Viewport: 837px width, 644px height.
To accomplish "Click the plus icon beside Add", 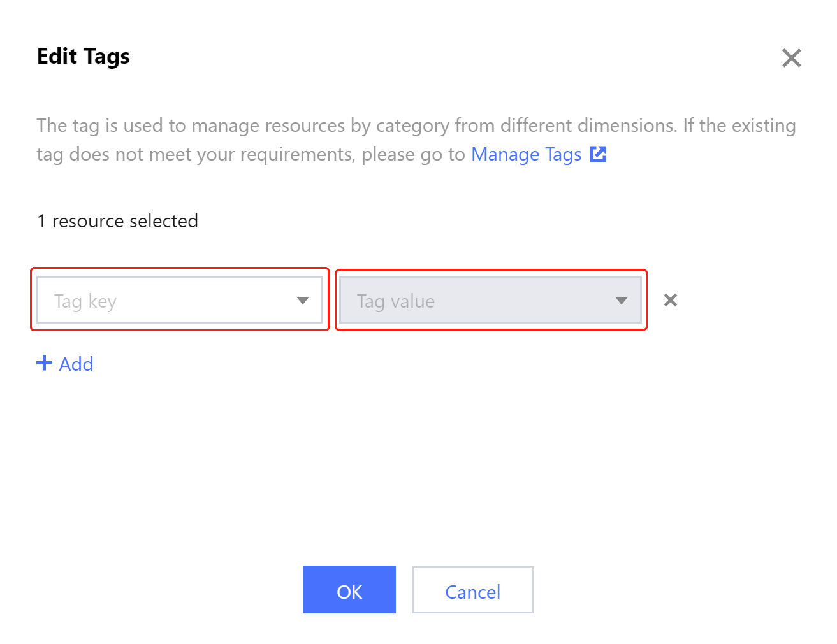I will coord(44,363).
